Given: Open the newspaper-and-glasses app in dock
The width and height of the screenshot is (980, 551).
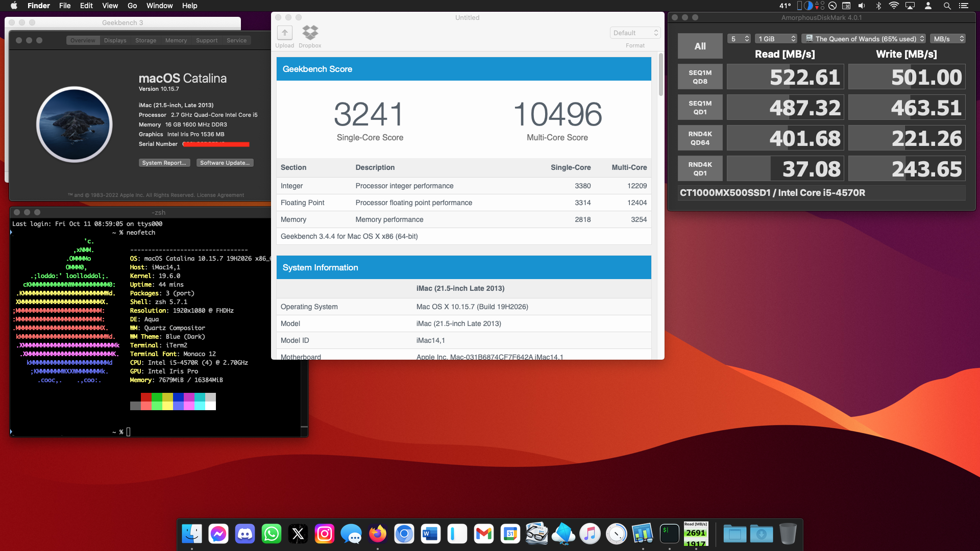Looking at the screenshot, I should click(x=537, y=534).
